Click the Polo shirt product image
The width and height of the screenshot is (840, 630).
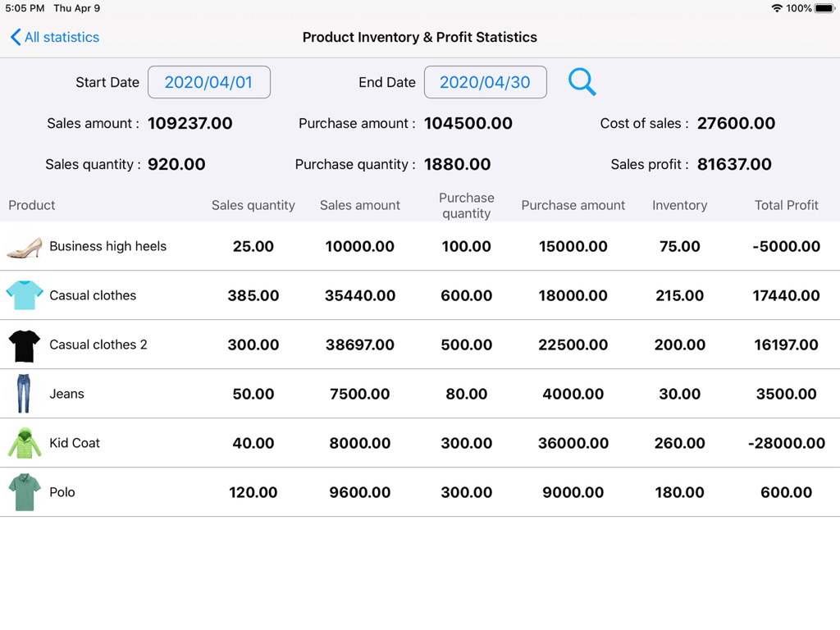pos(24,492)
